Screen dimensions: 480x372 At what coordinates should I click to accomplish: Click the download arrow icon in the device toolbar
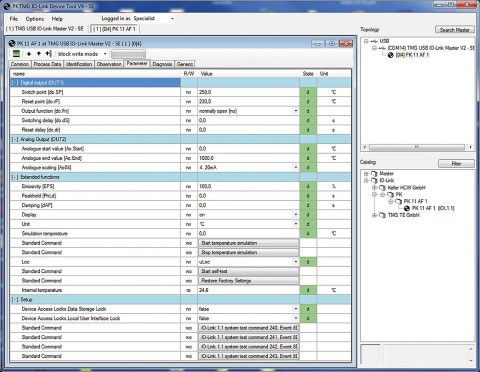[x=29, y=54]
